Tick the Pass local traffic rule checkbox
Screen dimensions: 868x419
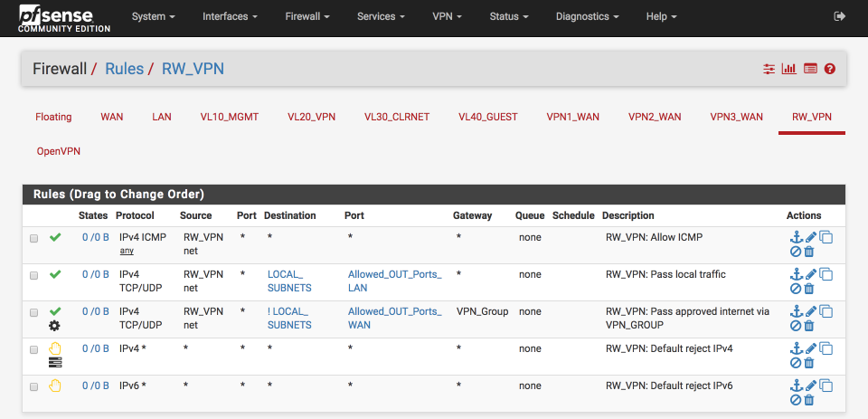[x=34, y=275]
